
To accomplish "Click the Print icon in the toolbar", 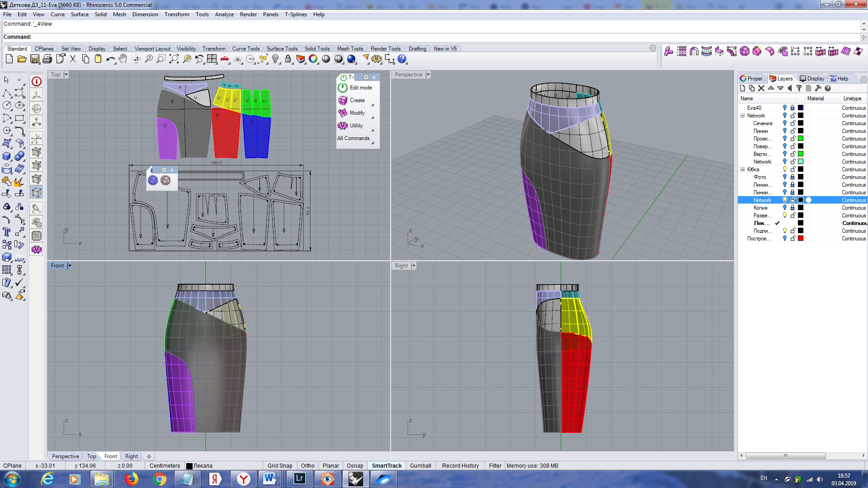I will coord(47,59).
